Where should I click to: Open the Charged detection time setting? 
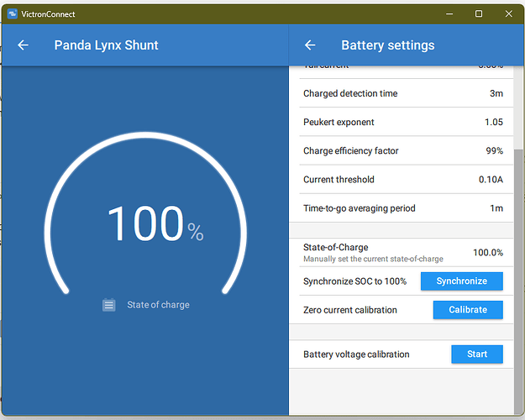coord(403,93)
